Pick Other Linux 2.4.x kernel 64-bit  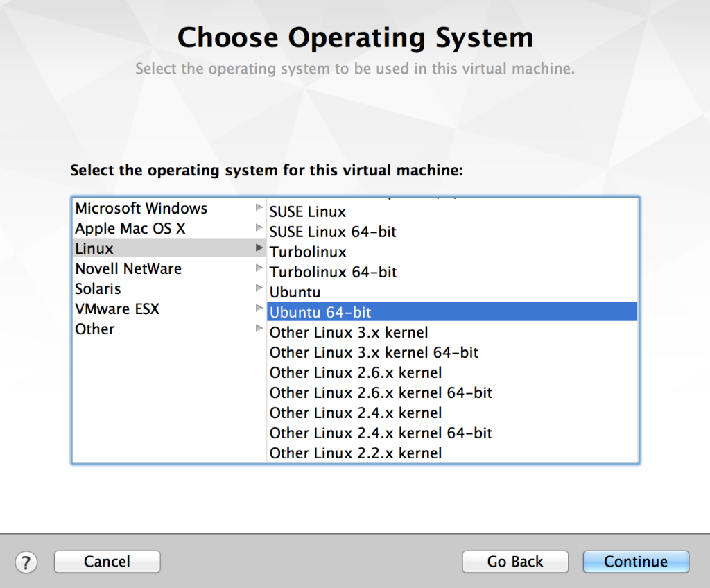pyautogui.click(x=381, y=433)
